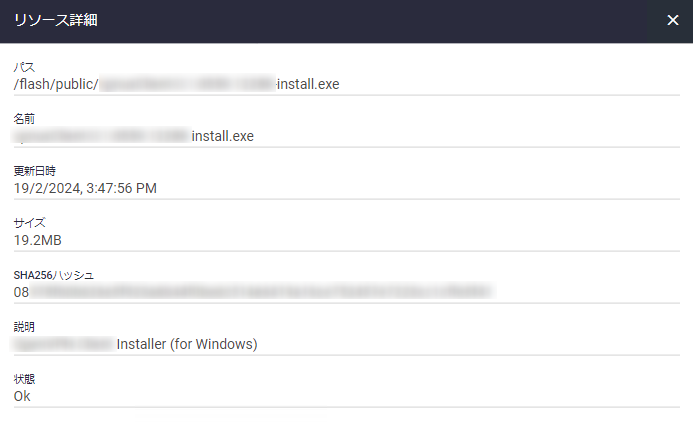Click the 説明 field label
This screenshot has height=423, width=693.
coord(24,327)
